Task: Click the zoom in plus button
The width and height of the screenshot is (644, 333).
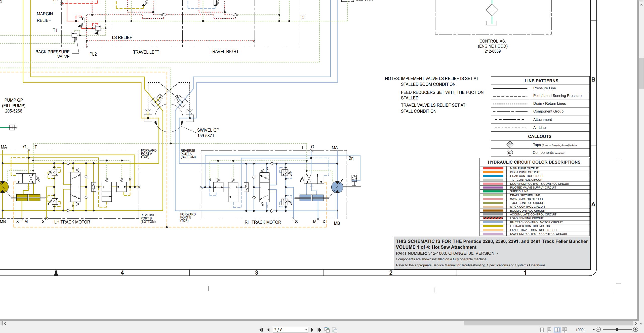Action: [x=635, y=329]
